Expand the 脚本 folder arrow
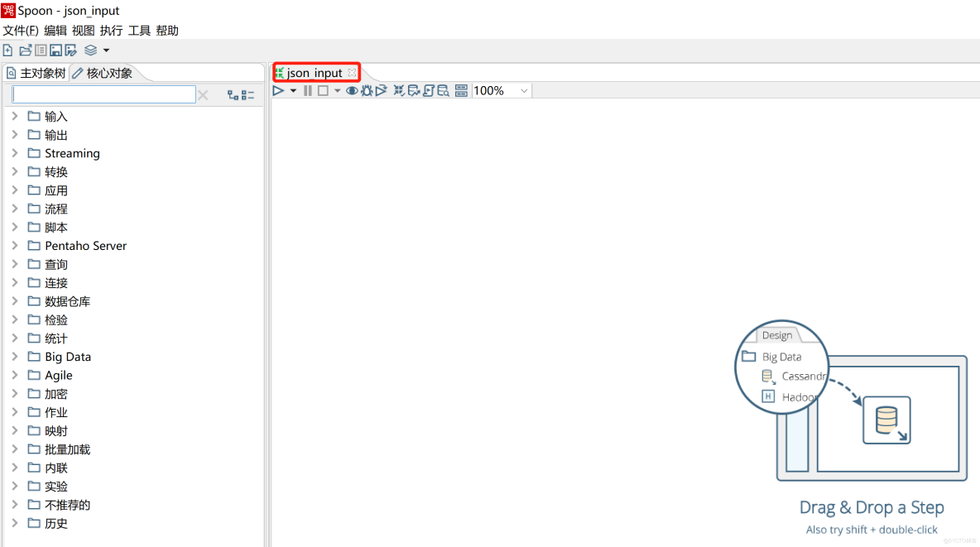 tap(15, 227)
